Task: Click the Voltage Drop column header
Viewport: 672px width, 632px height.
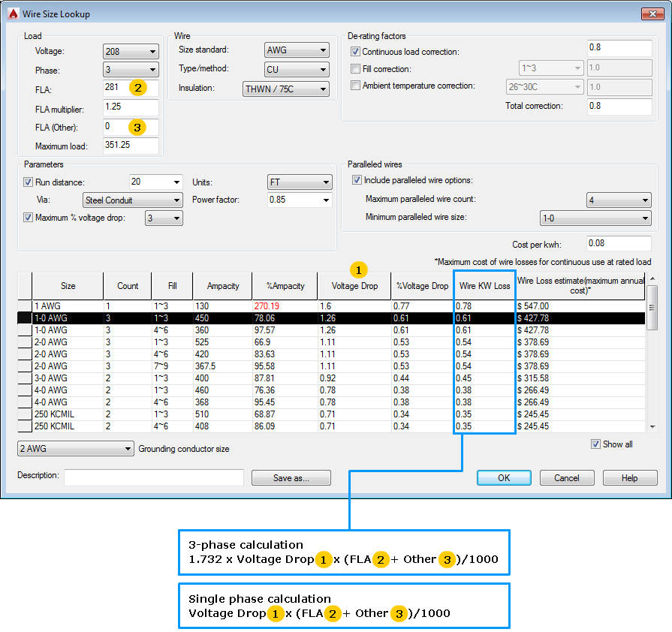Action: click(x=354, y=286)
